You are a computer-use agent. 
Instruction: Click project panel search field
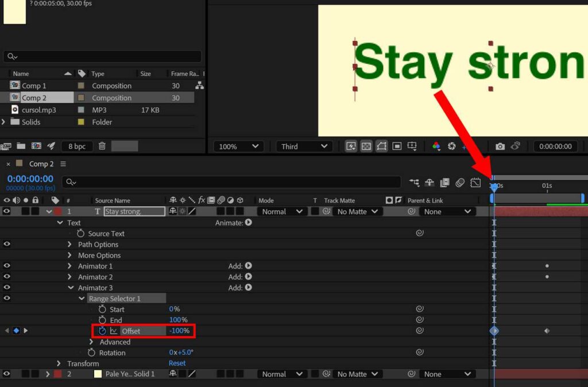tap(102, 56)
